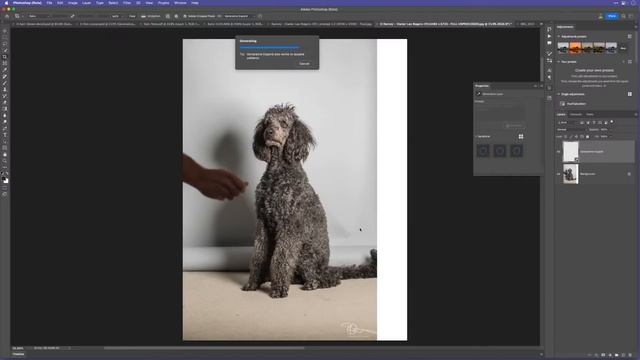
Task: Open the Filter menu
Action: coord(127,3)
